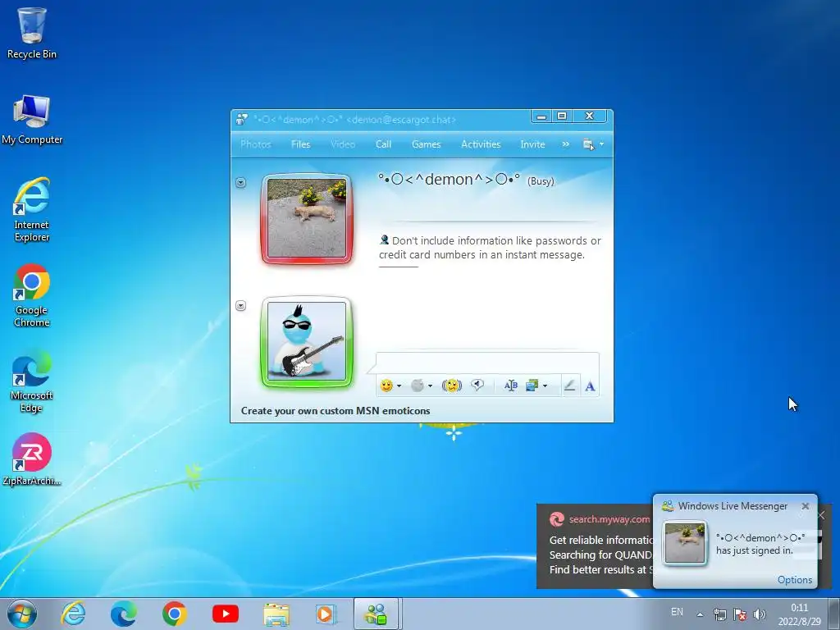Expand the winks dropdown arrow
The height and width of the screenshot is (630, 840).
[x=430, y=386]
